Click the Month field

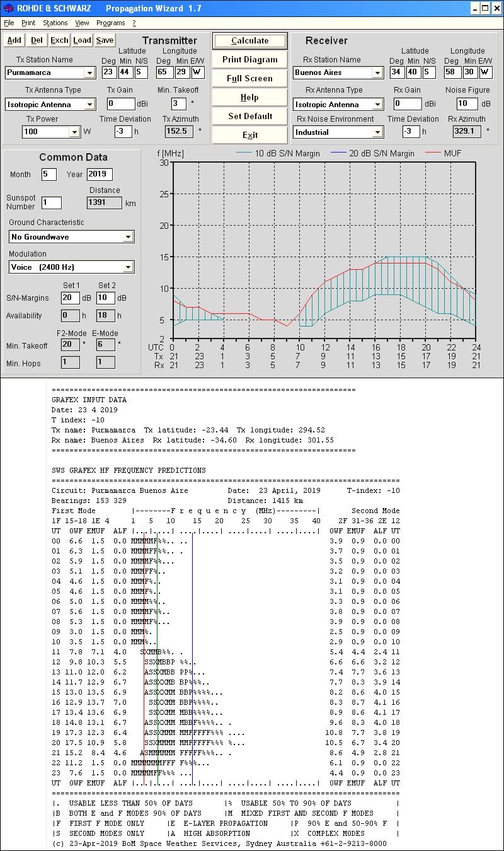49,175
